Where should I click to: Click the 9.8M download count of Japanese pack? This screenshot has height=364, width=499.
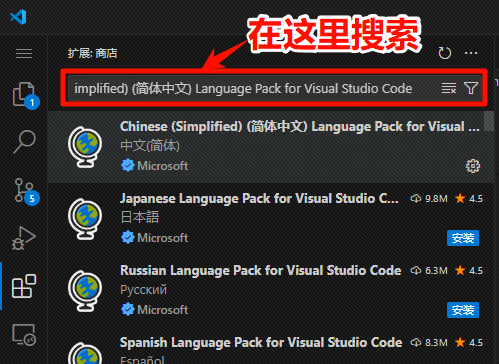click(429, 199)
